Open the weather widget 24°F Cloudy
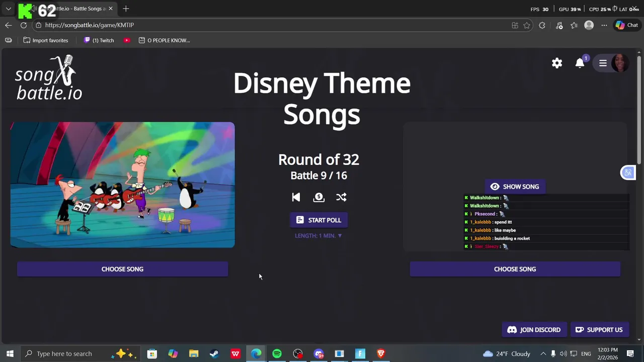 click(506, 353)
